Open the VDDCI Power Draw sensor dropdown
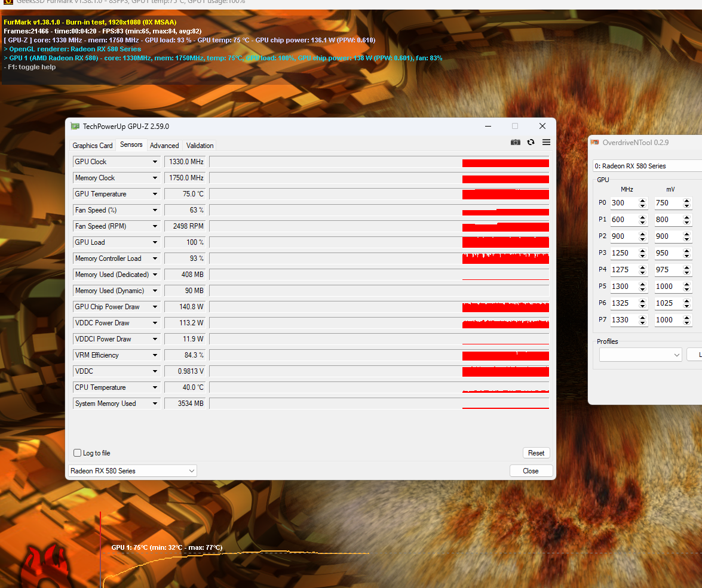This screenshot has width=702, height=588. tap(155, 338)
